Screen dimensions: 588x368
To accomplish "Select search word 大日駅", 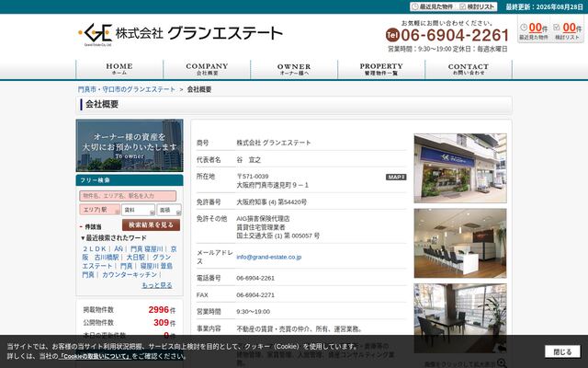I will 135,258.
